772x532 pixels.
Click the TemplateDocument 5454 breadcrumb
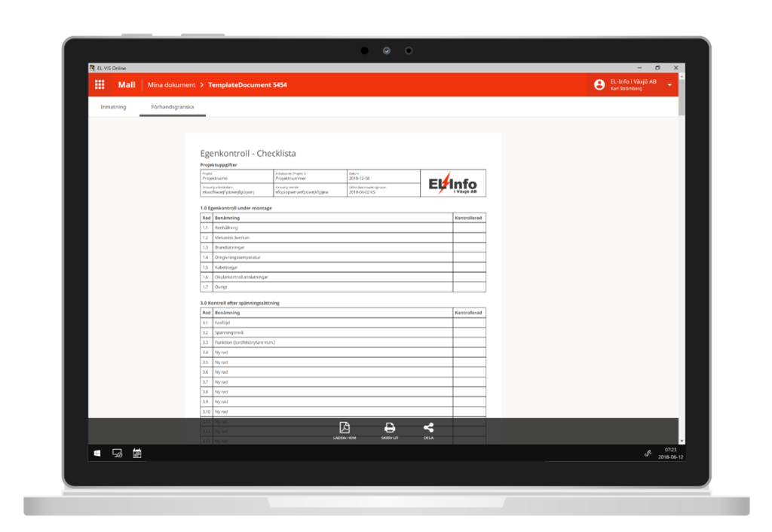(x=247, y=84)
